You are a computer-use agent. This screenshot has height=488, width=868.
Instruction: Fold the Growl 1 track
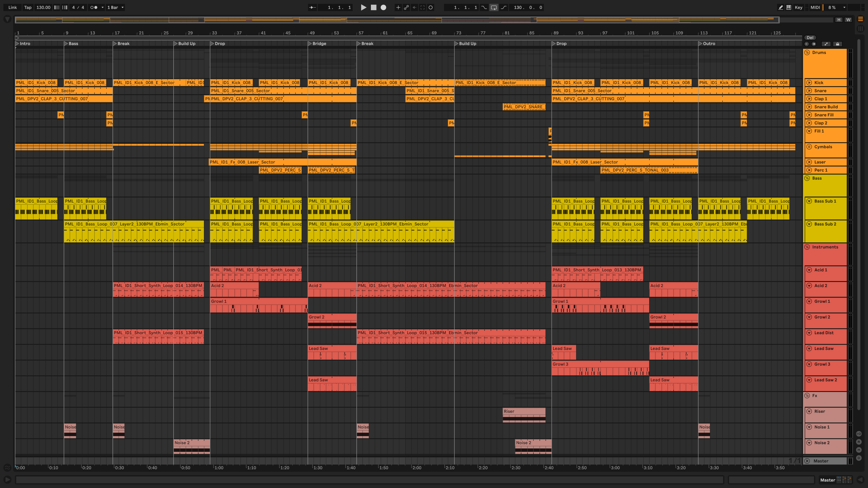tap(809, 301)
